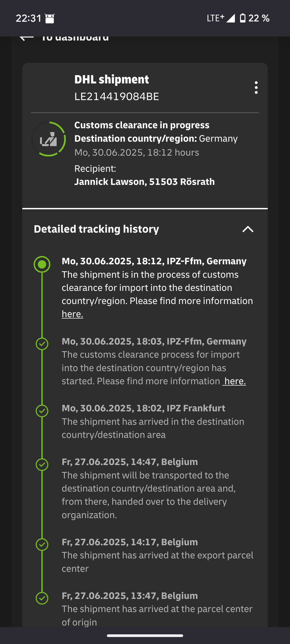Tap the home gesture bar at the bottom
The height and width of the screenshot is (644, 290).
pos(145,635)
